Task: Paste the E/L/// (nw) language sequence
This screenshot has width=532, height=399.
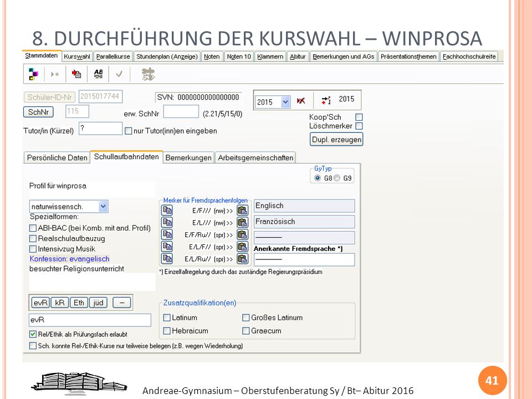Action: pyautogui.click(x=242, y=222)
